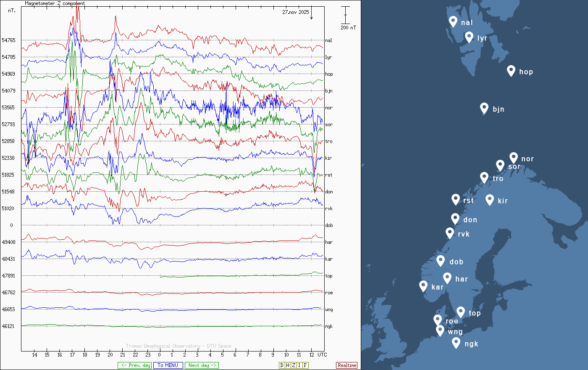
Task: Click the 'lyr' trace label at plot edge
Action: pos(328,57)
